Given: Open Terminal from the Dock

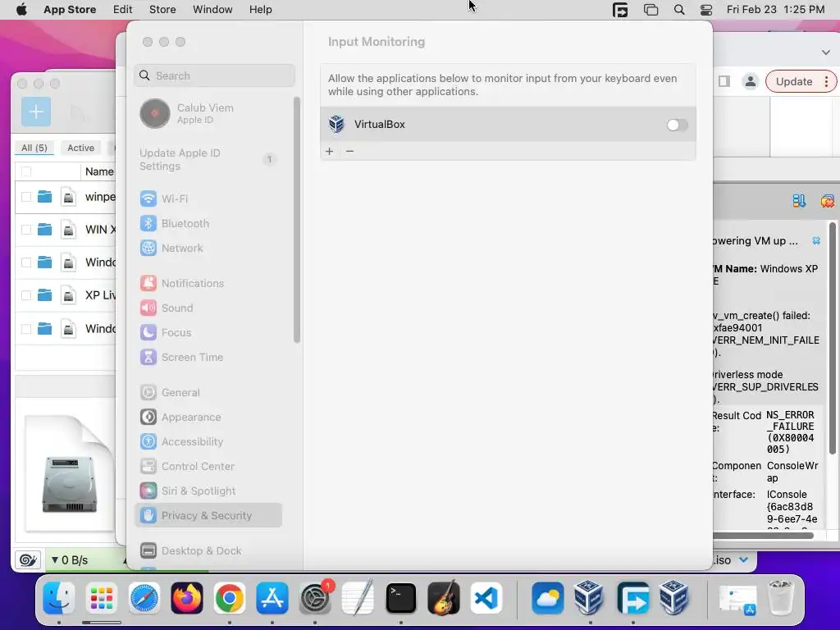Looking at the screenshot, I should click(x=400, y=598).
